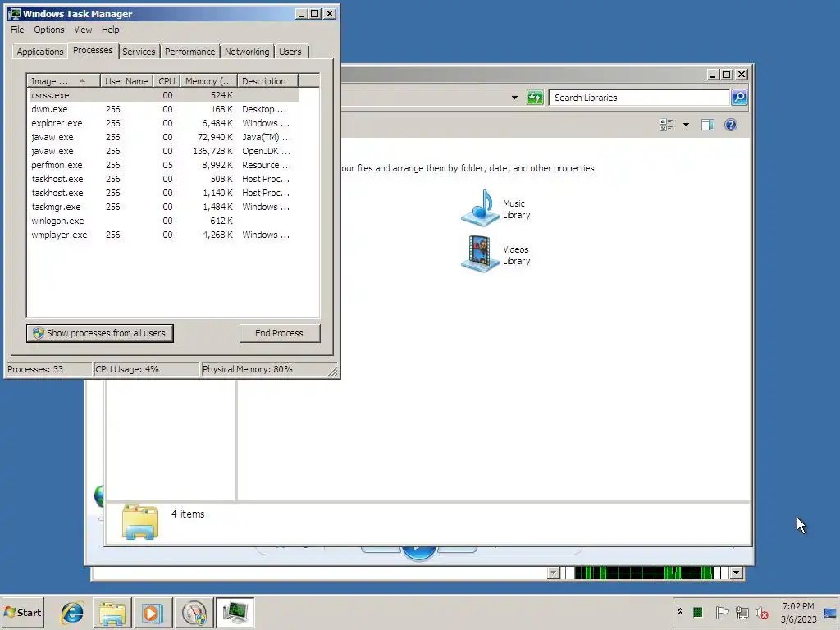Select the explorer.exe process row
840x630 pixels.
click(x=163, y=123)
